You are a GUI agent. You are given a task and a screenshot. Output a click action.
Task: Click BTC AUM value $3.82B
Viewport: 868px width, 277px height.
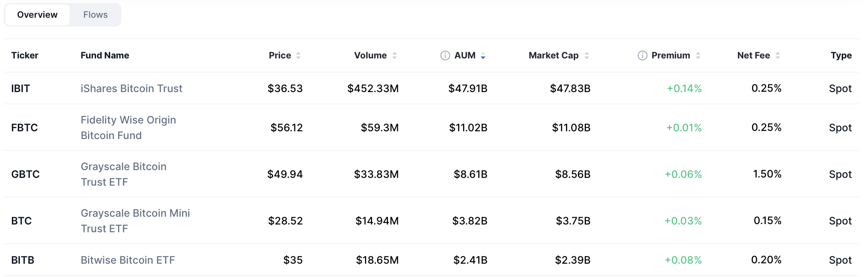470,221
